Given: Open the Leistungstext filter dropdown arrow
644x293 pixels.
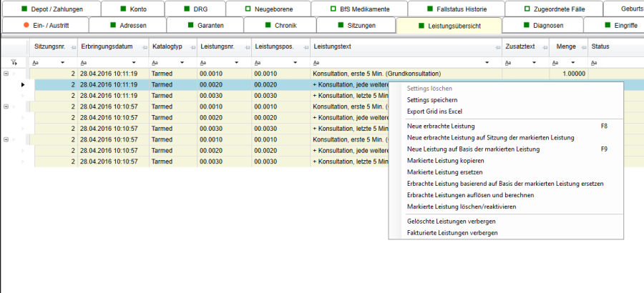Looking at the screenshot, I should tap(487, 63).
